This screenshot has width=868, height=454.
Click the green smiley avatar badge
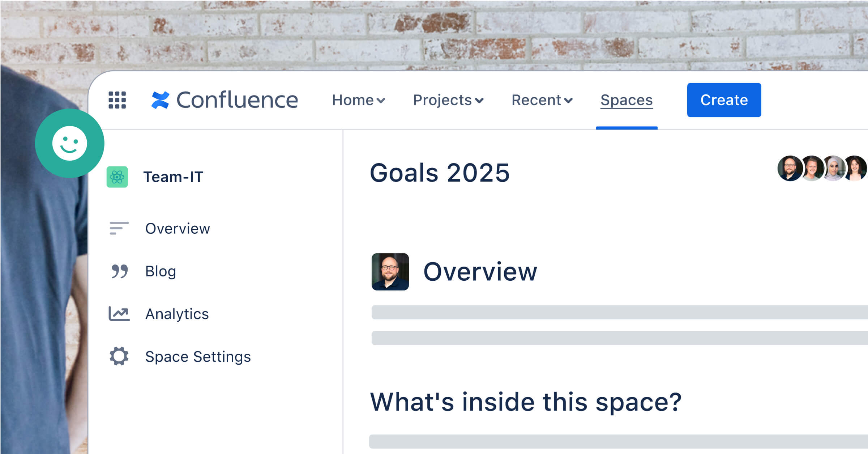pyautogui.click(x=69, y=143)
